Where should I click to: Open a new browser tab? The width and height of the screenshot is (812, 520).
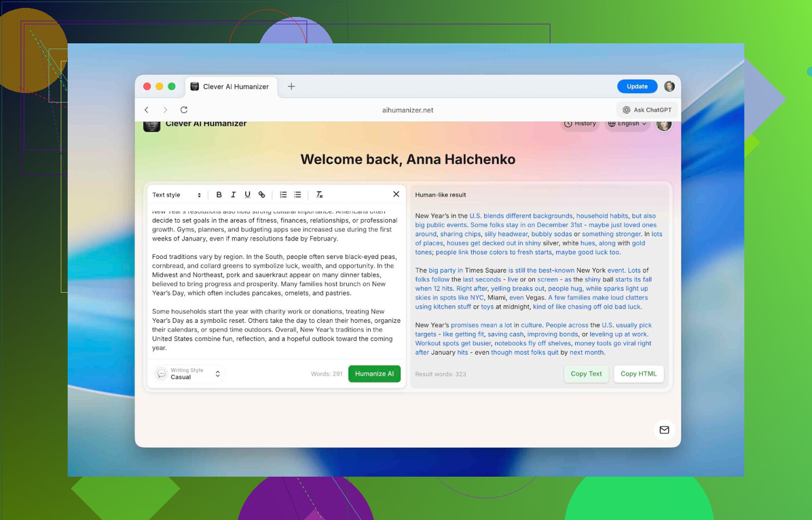291,87
